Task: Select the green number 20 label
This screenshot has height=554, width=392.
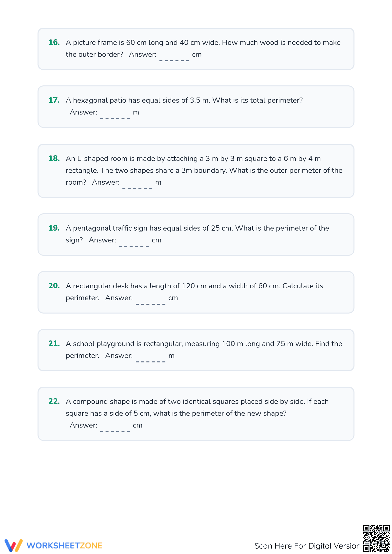Action: (54, 286)
